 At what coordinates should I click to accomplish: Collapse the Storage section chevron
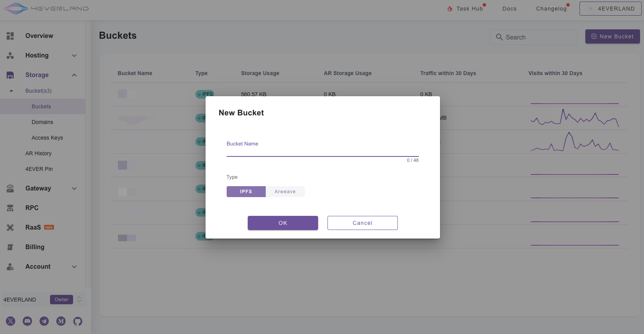(x=74, y=75)
